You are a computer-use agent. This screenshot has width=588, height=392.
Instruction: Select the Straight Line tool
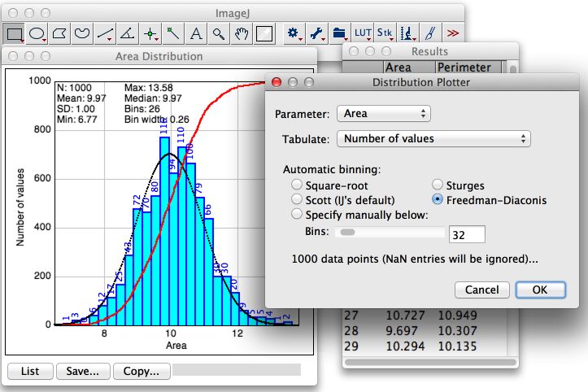click(105, 34)
